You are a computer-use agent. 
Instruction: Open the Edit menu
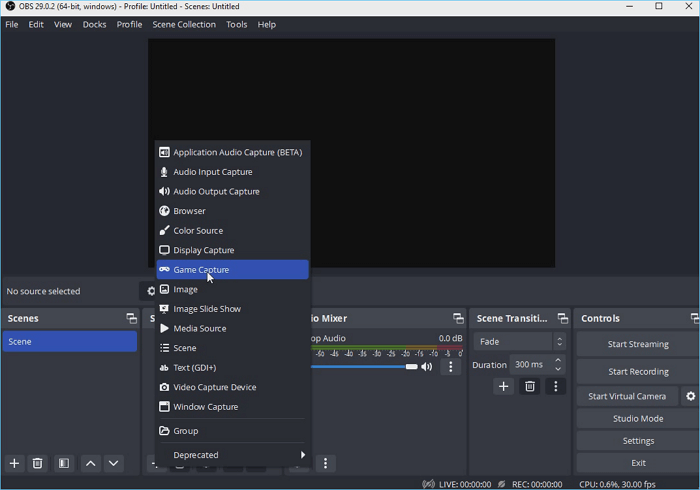[x=36, y=25]
